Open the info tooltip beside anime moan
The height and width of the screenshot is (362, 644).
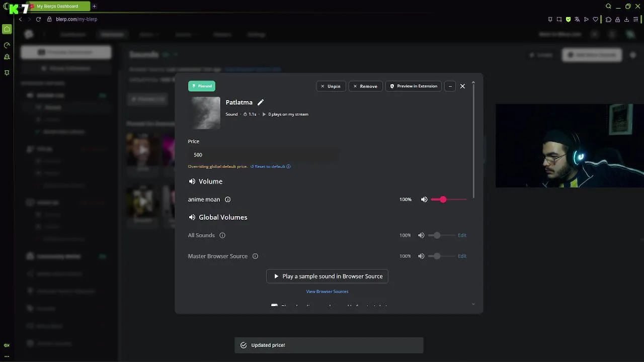pos(227,200)
